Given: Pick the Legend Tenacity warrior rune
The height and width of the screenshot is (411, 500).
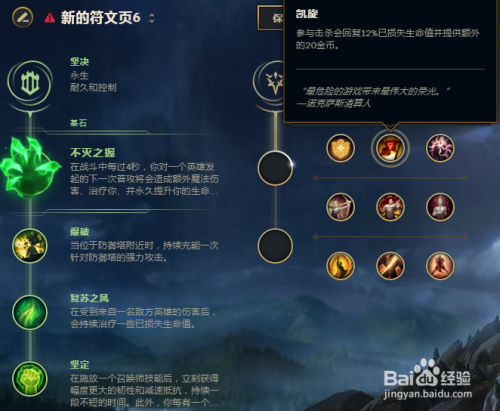Looking at the screenshot, I should (x=390, y=207).
